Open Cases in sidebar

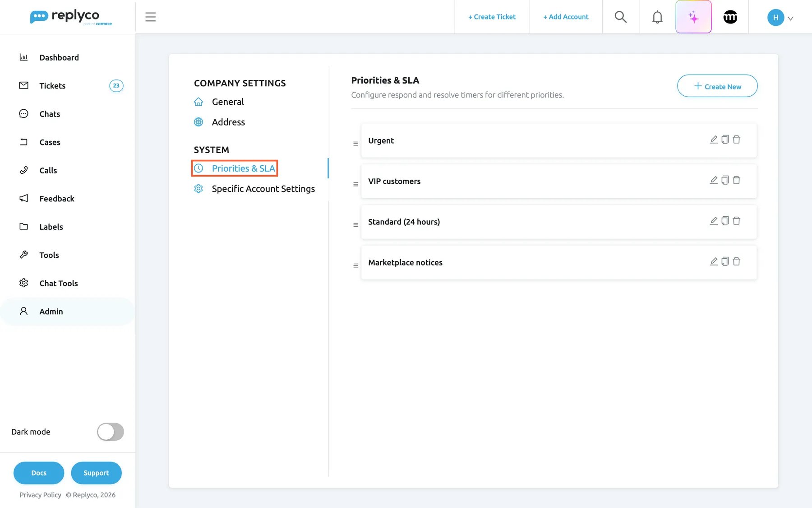pos(68,142)
